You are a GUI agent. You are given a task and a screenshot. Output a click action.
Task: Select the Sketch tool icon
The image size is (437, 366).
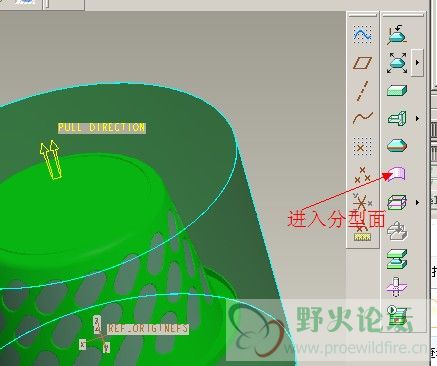(x=362, y=34)
